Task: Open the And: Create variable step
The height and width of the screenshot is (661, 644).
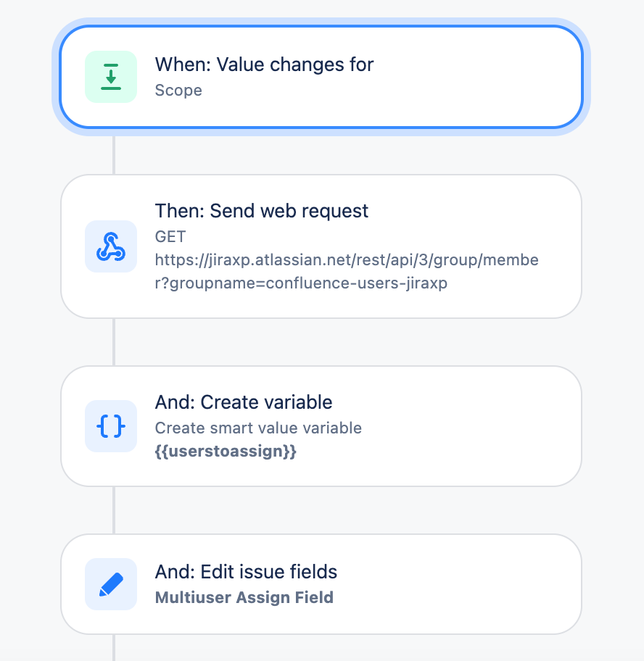Action: [321, 425]
